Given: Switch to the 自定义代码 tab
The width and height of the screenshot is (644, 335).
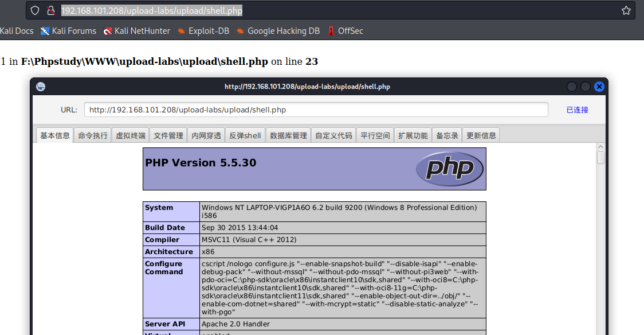Looking at the screenshot, I should tap(333, 135).
